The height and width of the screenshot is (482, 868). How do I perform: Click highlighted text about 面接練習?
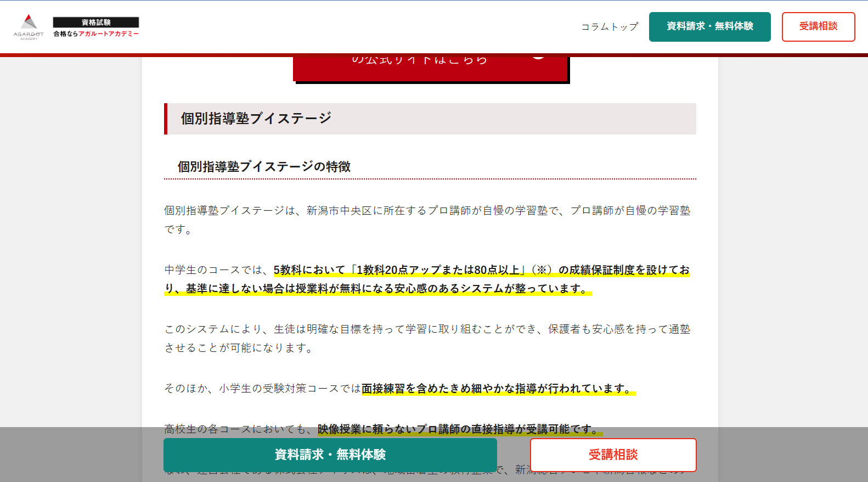pos(497,389)
